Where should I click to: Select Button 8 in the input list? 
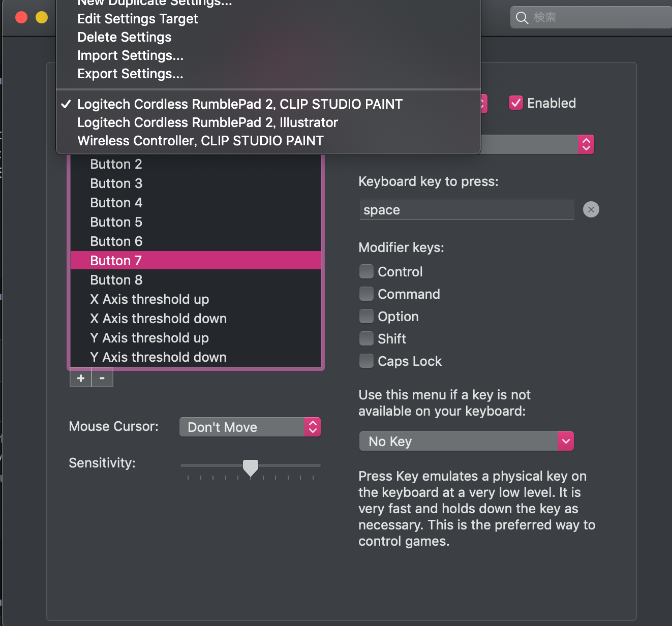pos(116,280)
